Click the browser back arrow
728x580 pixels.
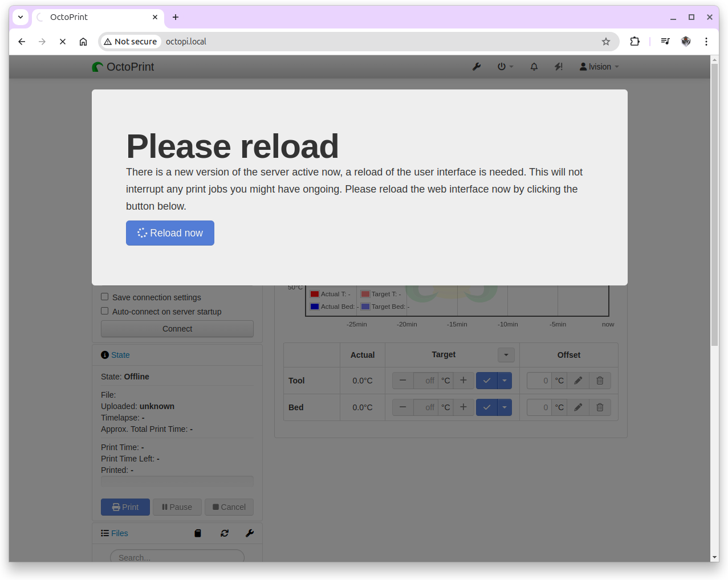(22, 42)
